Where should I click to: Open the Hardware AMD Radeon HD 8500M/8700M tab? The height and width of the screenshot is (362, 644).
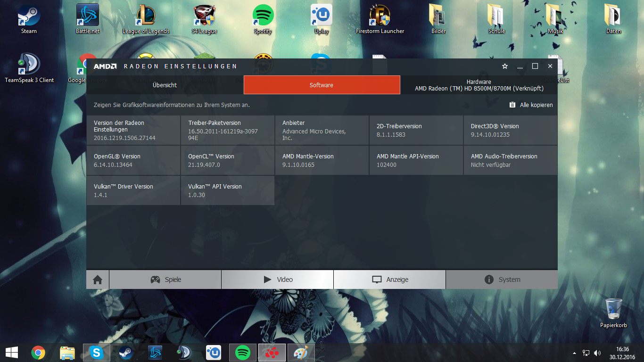[479, 85]
